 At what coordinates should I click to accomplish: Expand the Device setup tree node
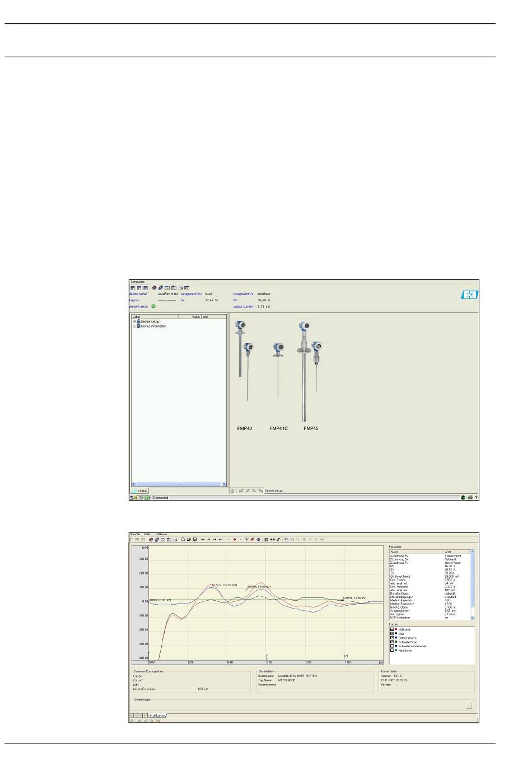pos(134,322)
